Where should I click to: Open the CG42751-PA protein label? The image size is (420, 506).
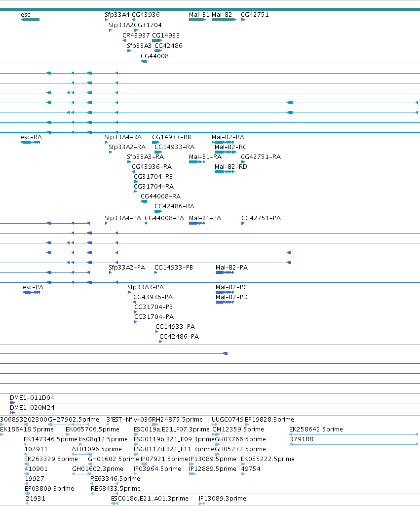(x=261, y=218)
